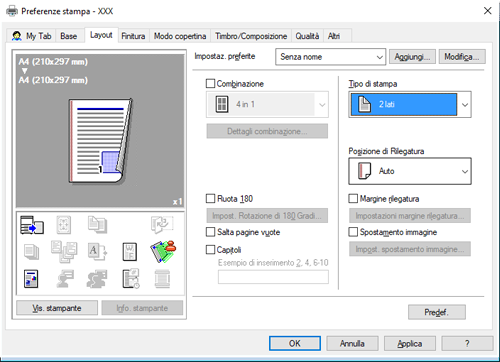Click Impost. spostamento immagine... button
500x362 pixels.
[x=410, y=249]
